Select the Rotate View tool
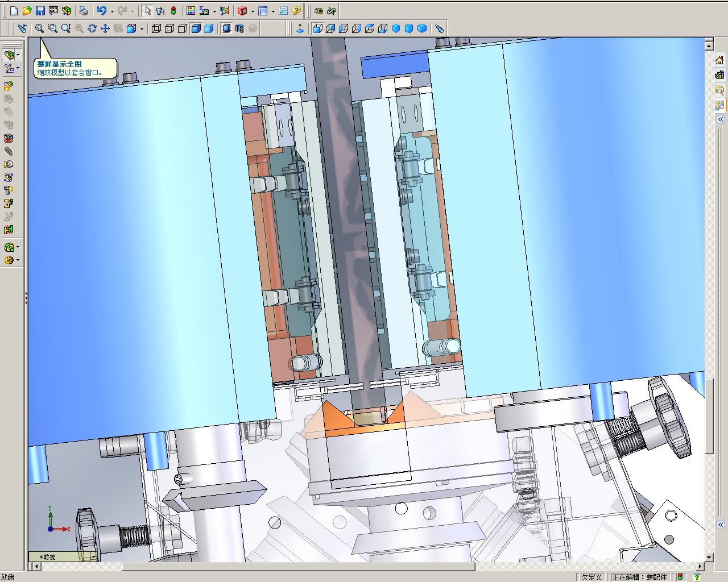The width and height of the screenshot is (728, 582). (92, 28)
